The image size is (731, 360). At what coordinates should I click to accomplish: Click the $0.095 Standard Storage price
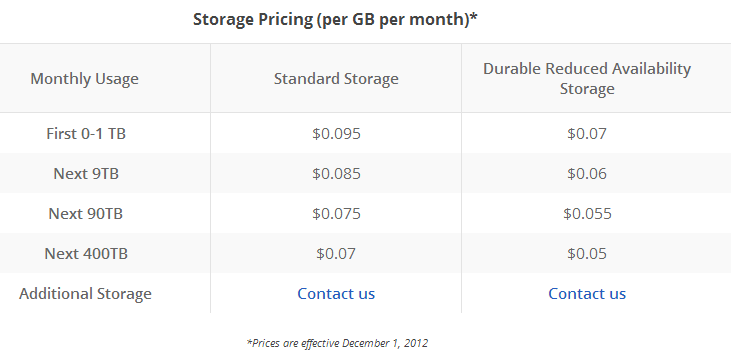(336, 134)
